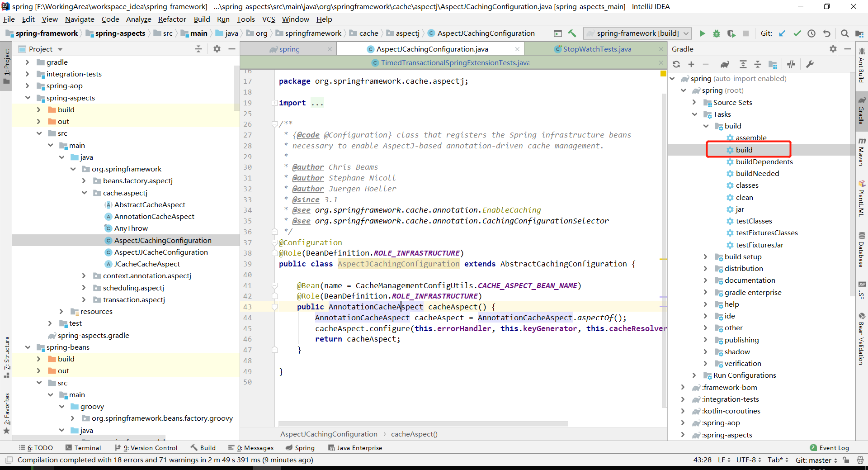The image size is (868, 470).
Task: Open 9: Version Control tool window
Action: click(146, 448)
